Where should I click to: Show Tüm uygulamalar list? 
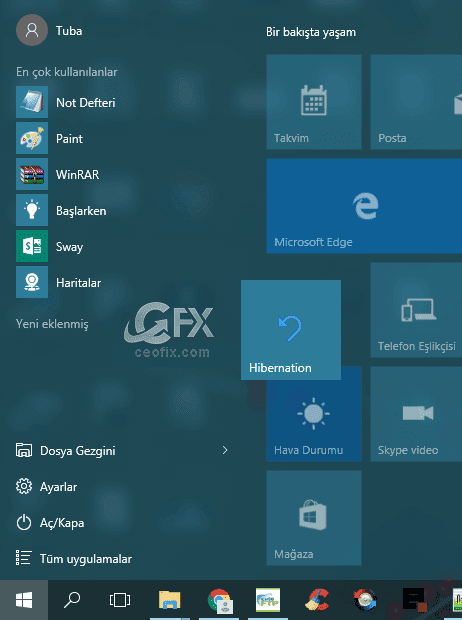74,559
